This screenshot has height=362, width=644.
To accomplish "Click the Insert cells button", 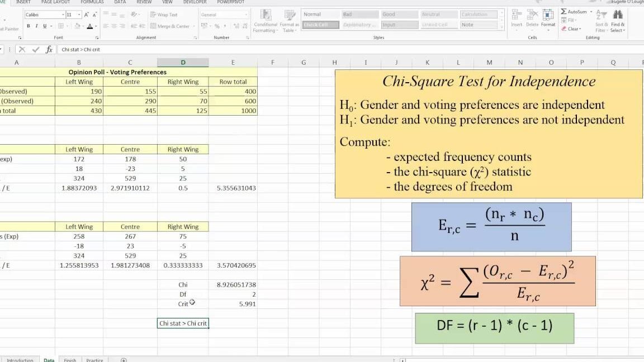I will point(517,18).
